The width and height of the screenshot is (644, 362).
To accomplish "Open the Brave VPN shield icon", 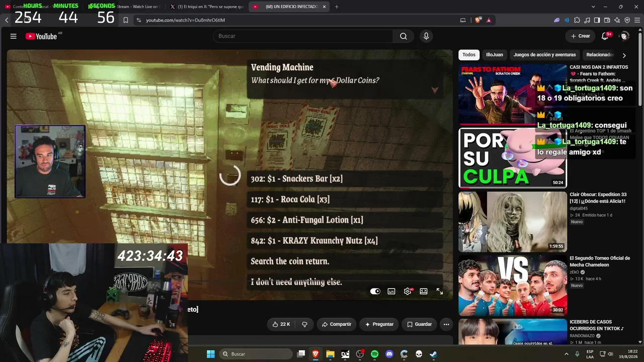I will (x=627, y=20).
